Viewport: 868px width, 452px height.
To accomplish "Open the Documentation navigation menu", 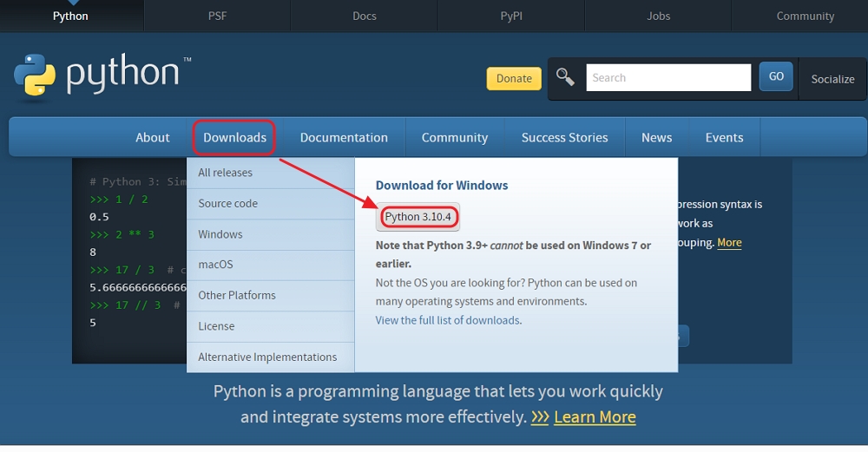I will (344, 137).
